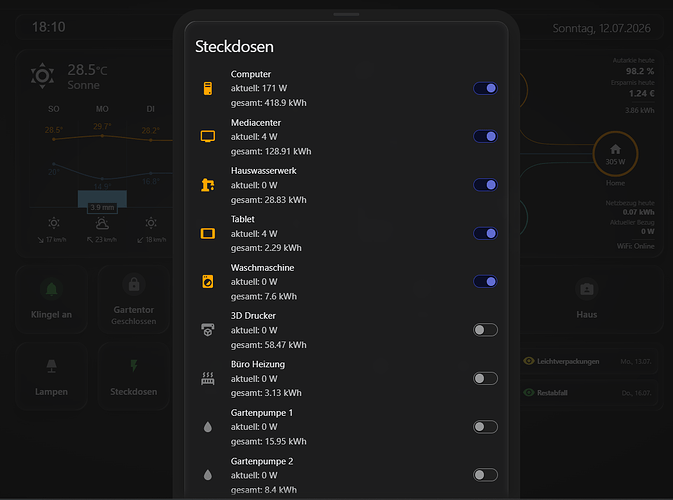Click the date Sonntag, 12.07.2026
673x500 pixels.
click(601, 28)
